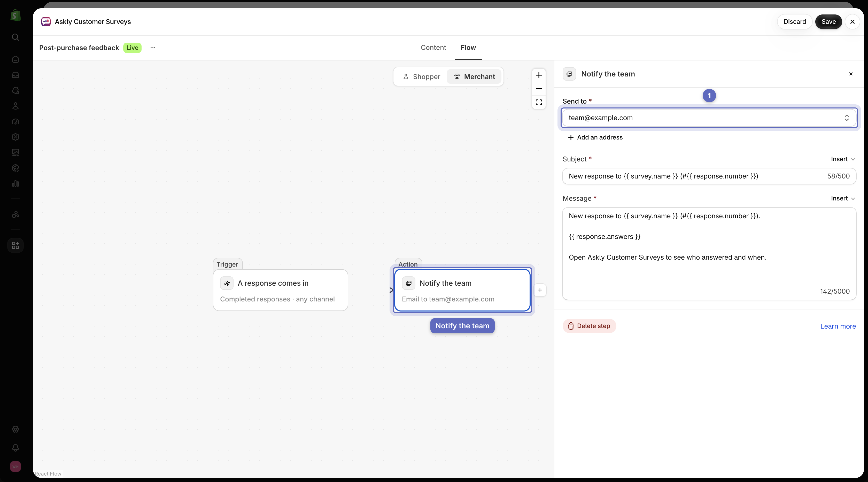This screenshot has height=482, width=868.
Task: Open Analytics bar-chart icon in the sidebar
Action: point(16,184)
